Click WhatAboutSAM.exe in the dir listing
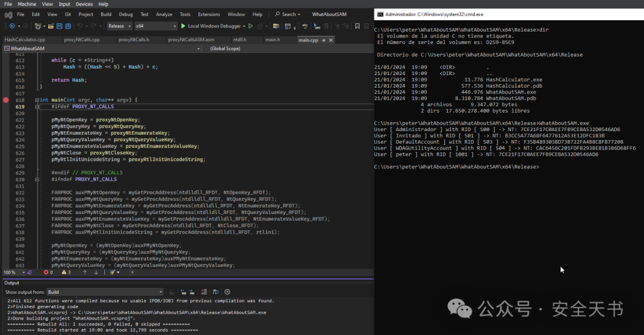Image resolution: width=644 pixels, height=335 pixels. [x=511, y=92]
